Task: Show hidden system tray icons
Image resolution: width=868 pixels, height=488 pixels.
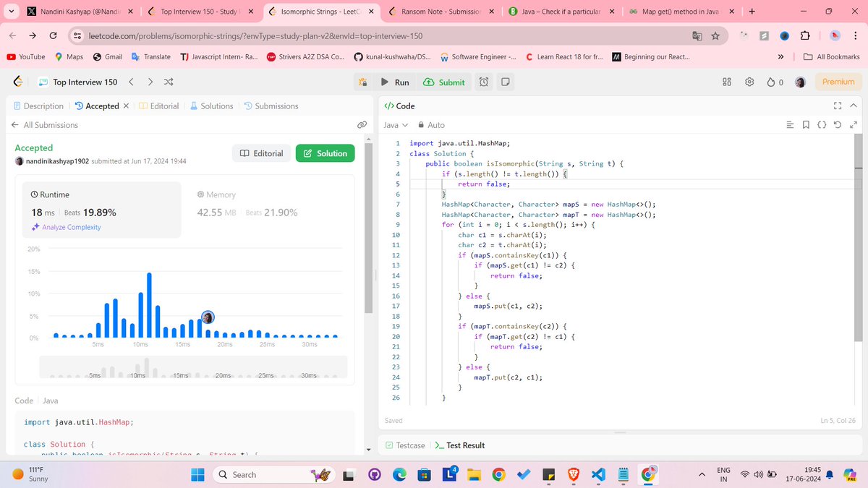Action: click(x=701, y=474)
